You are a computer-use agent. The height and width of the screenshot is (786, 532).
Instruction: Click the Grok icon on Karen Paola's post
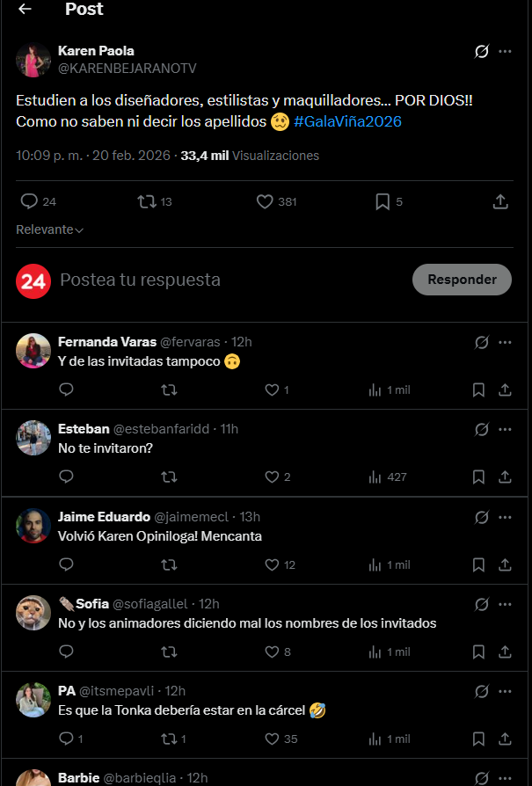481,52
